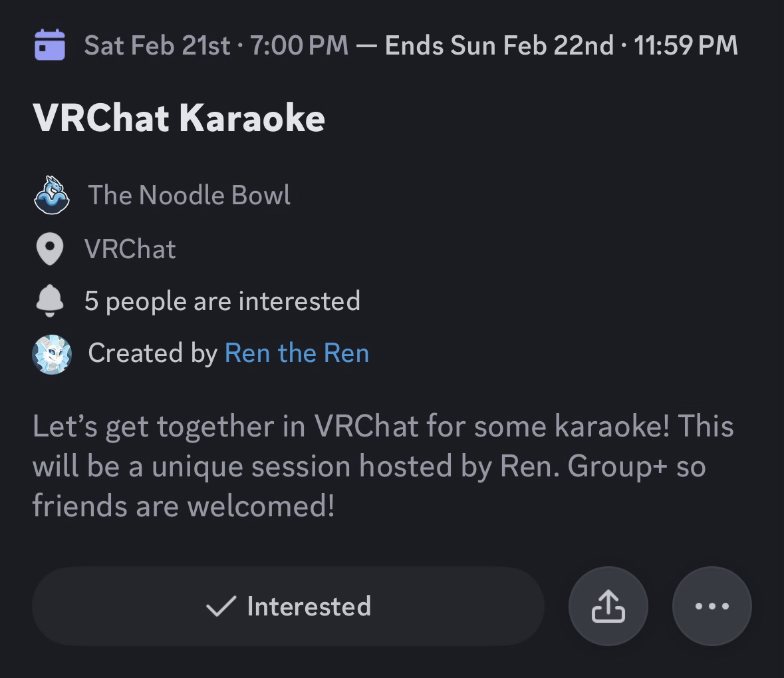Click the location pin icon
This screenshot has height=678, width=784.
tap(49, 250)
